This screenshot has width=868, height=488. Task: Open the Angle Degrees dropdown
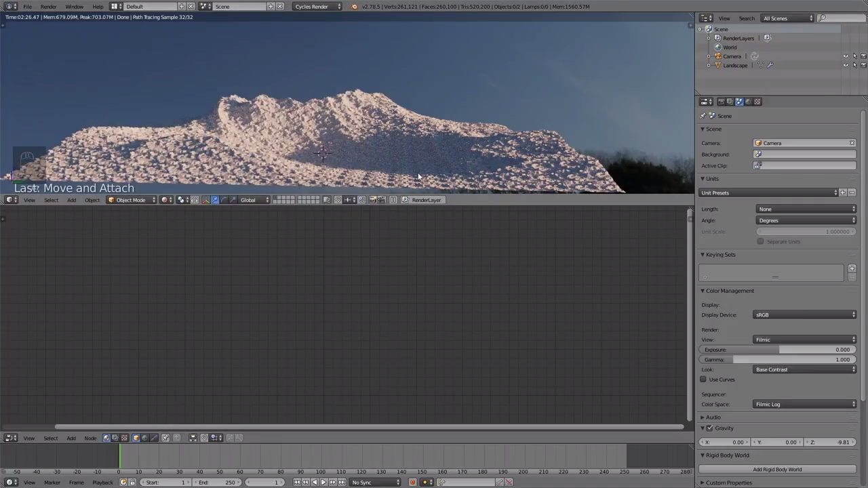[806, 220]
